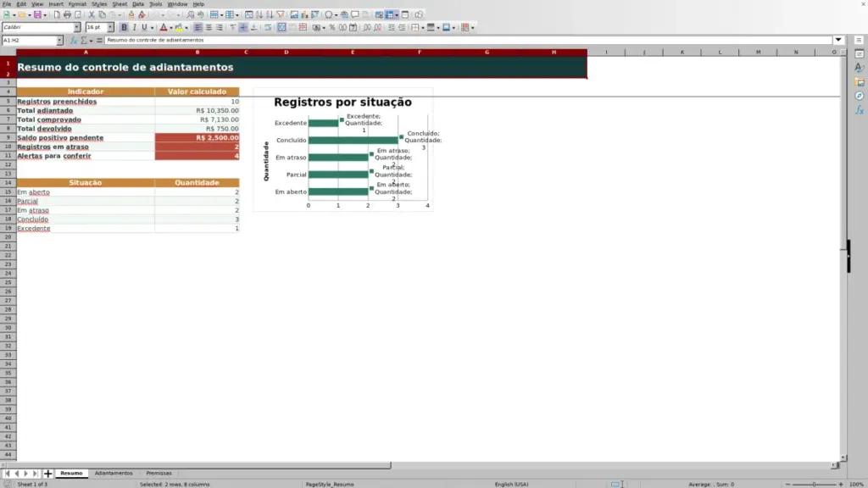Open Find and Replace tool
The height and width of the screenshot is (488, 868).
point(191,15)
